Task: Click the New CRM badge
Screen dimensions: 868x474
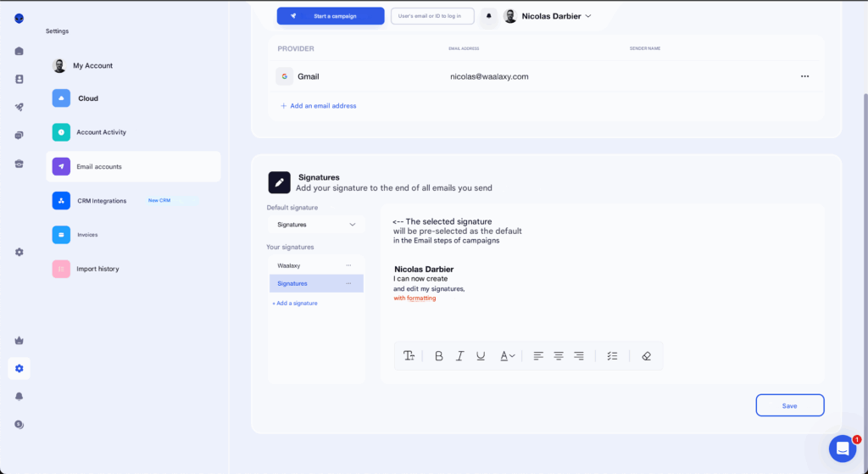Action: [x=159, y=200]
